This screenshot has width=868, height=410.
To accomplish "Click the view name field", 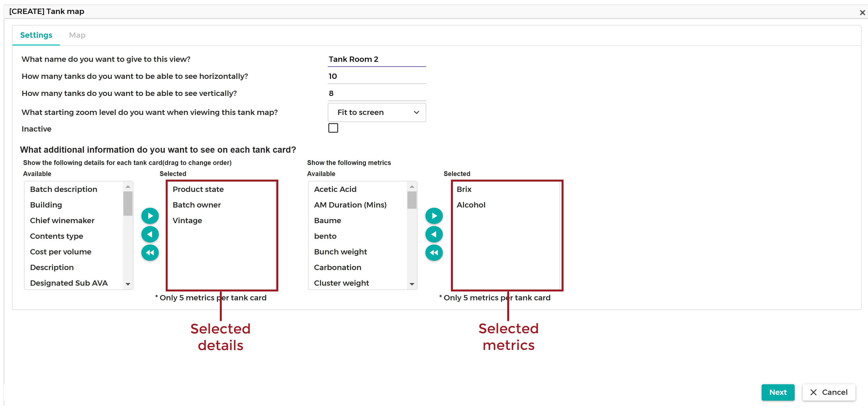I will click(377, 59).
